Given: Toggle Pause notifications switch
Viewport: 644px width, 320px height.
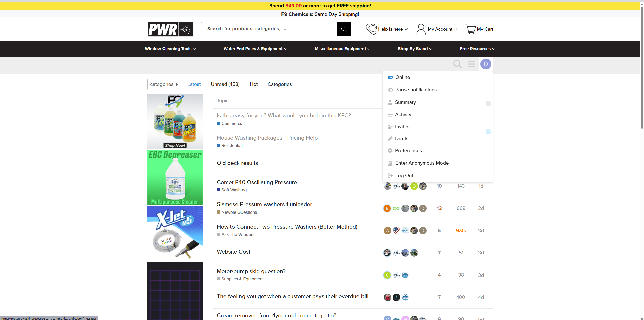Looking at the screenshot, I should click(390, 90).
